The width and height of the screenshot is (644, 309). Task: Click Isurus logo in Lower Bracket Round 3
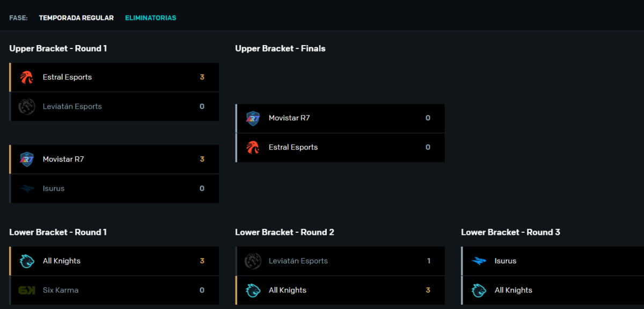point(479,261)
